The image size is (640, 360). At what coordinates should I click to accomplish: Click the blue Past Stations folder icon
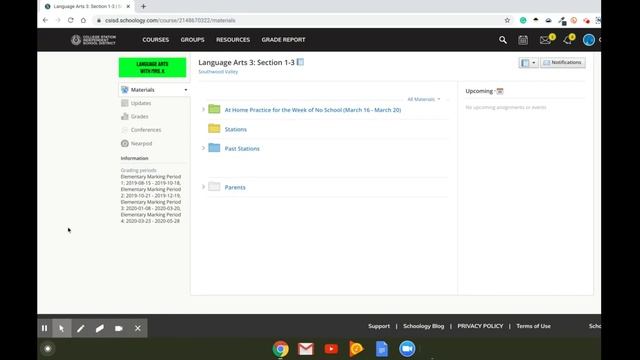[x=214, y=148]
